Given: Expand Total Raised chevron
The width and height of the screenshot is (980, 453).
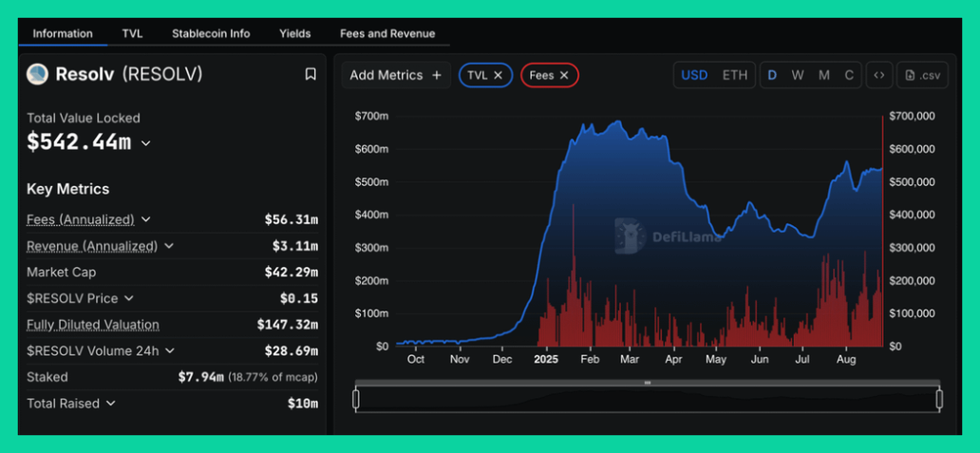Looking at the screenshot, I should click(110, 404).
